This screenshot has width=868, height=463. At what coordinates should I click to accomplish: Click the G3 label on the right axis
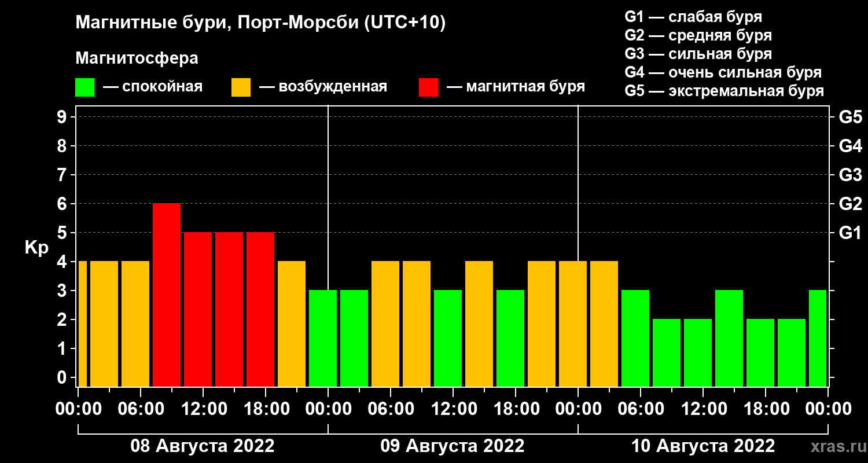(851, 175)
